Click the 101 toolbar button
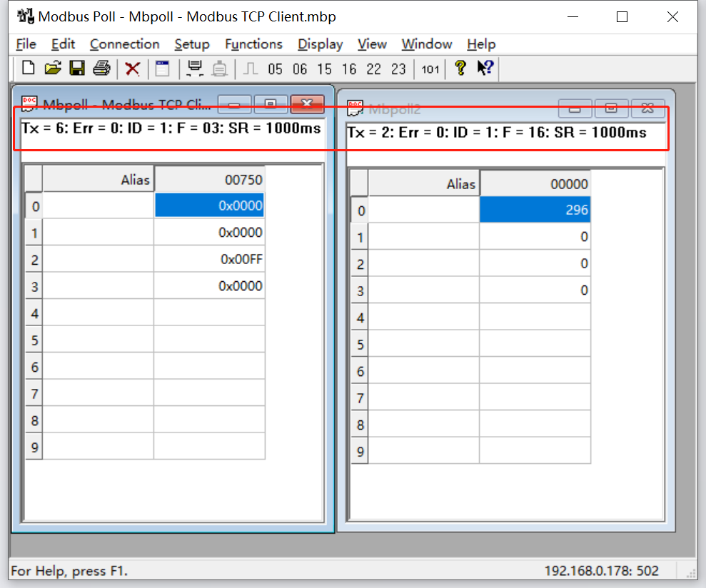This screenshot has height=588, width=706. click(x=430, y=69)
